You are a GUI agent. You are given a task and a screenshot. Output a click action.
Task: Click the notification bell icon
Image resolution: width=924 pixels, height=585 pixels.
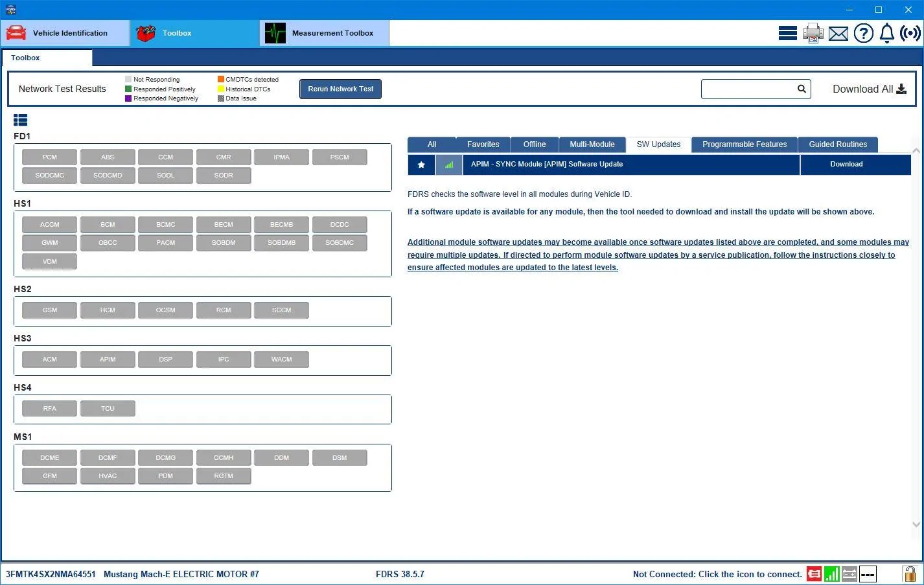point(886,33)
